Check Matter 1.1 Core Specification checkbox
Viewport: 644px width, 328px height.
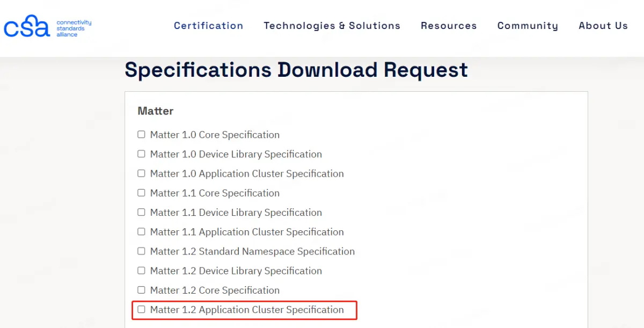pos(141,193)
